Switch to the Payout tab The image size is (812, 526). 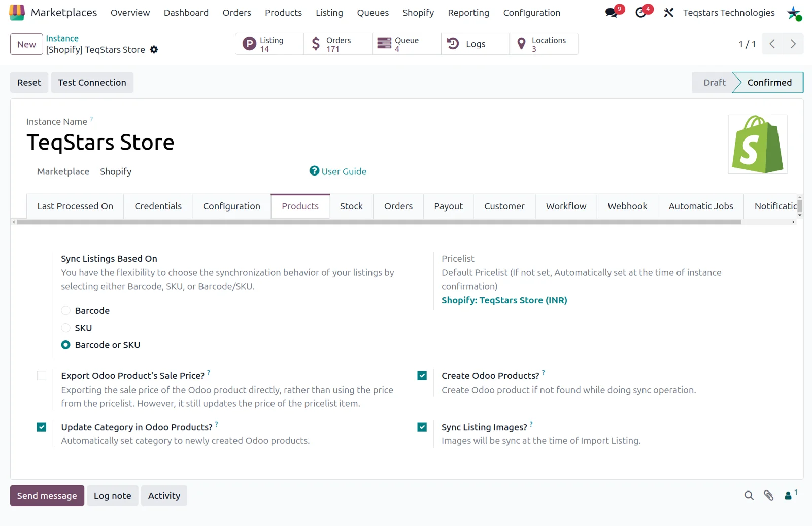[x=448, y=206]
